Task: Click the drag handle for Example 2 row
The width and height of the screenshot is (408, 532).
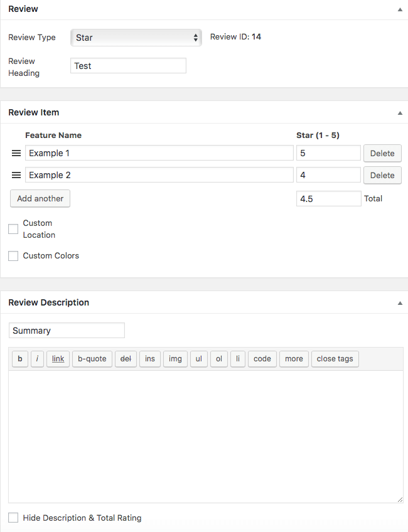Action: [16, 175]
